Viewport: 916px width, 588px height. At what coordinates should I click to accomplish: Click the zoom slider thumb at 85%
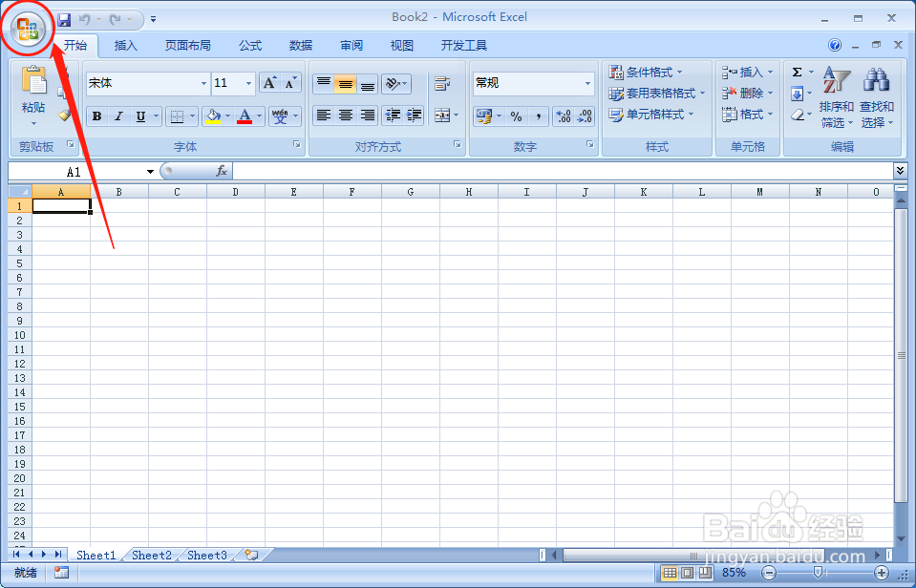[819, 573]
